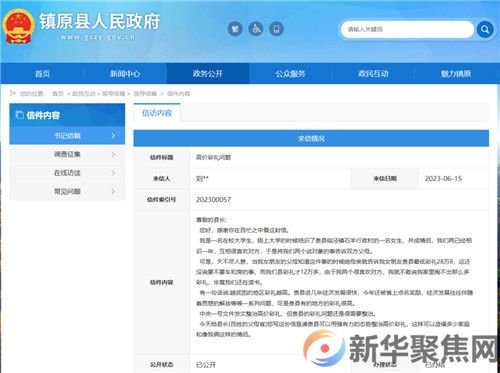
Task: Click the 来信日期 label cell
Action: [x=385, y=179]
